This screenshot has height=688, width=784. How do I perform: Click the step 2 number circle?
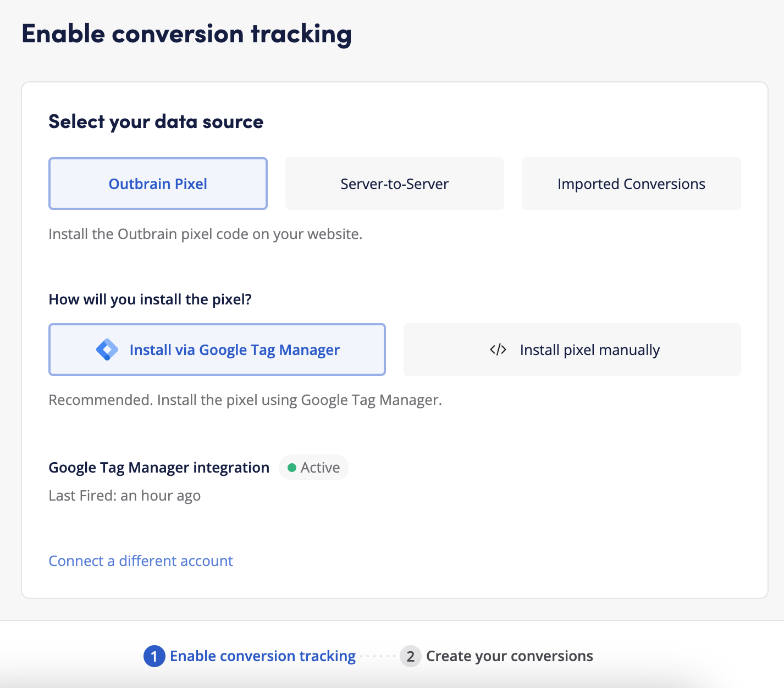(410, 656)
